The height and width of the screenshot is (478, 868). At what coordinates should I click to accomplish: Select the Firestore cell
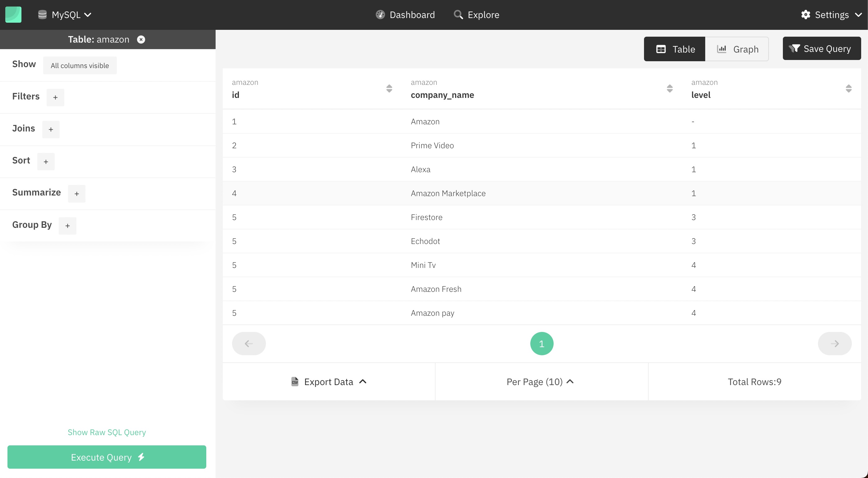pos(427,217)
